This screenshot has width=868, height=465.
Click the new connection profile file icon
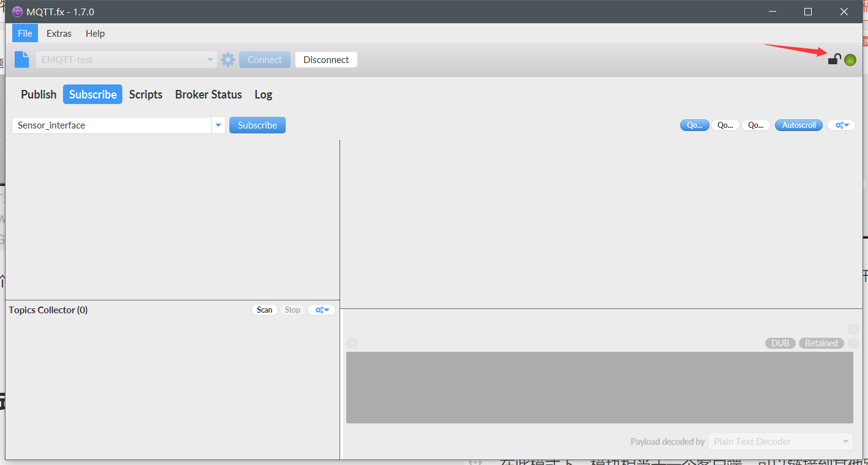(22, 59)
